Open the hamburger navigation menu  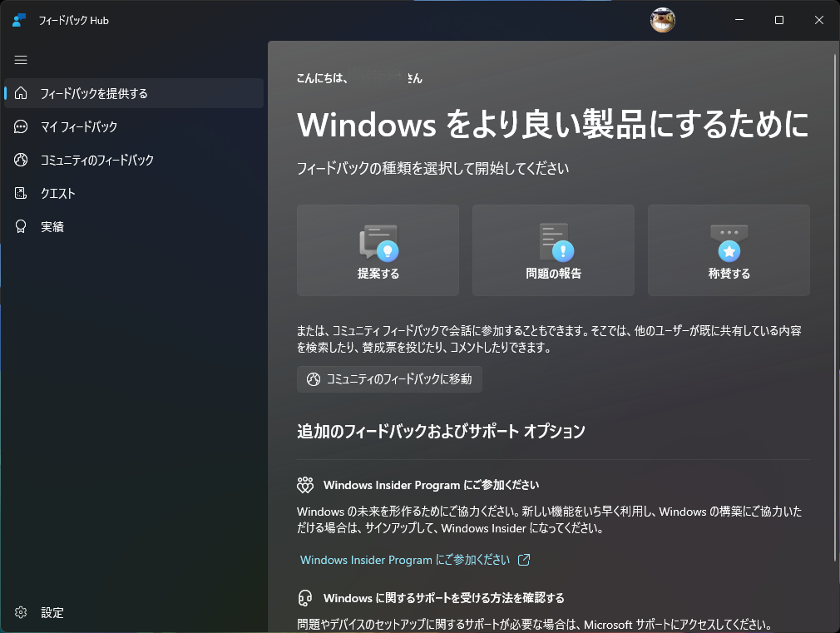coord(21,60)
